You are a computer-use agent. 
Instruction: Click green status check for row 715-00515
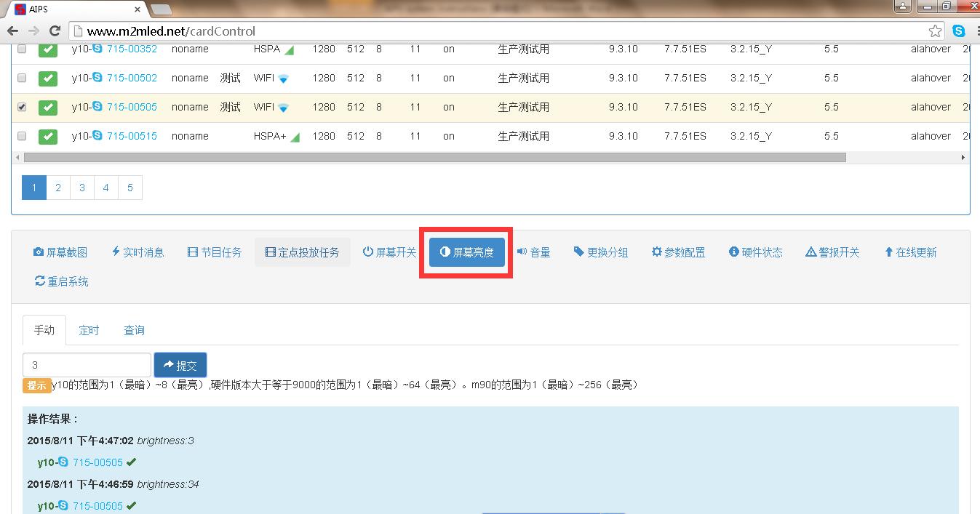coord(48,136)
